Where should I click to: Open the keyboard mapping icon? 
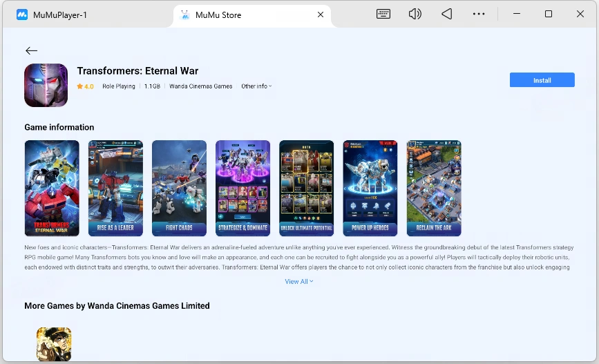383,14
